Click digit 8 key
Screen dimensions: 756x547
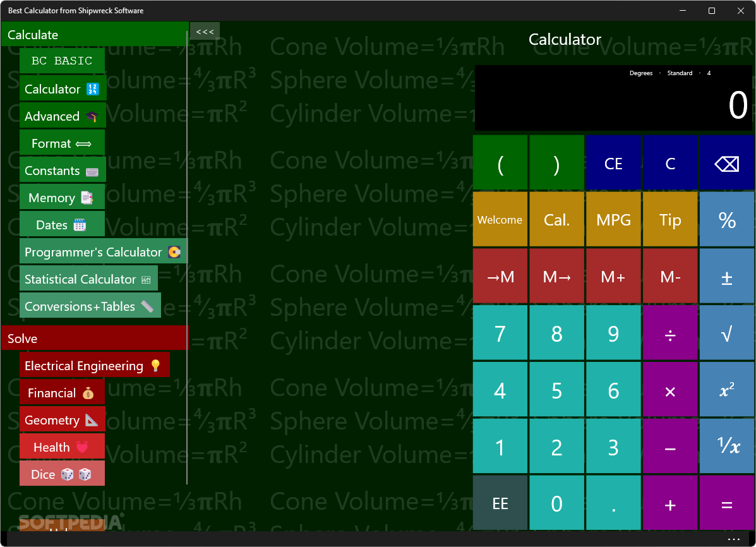(556, 333)
